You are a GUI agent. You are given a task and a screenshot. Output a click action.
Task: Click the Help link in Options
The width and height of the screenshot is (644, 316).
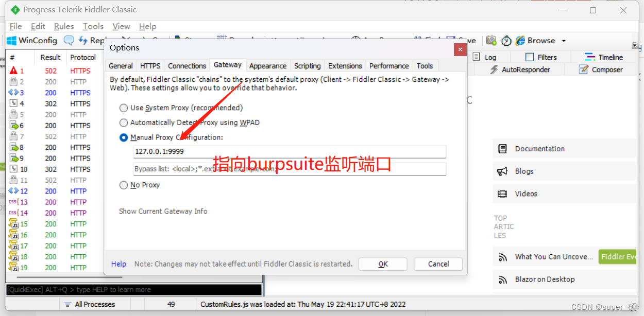tap(118, 264)
